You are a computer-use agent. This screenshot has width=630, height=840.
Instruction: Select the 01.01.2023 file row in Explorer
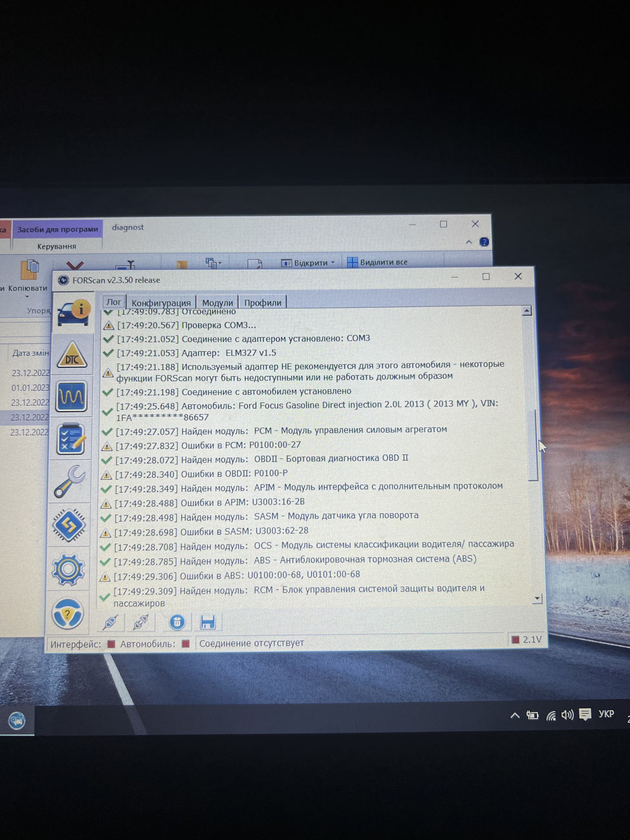(x=30, y=388)
